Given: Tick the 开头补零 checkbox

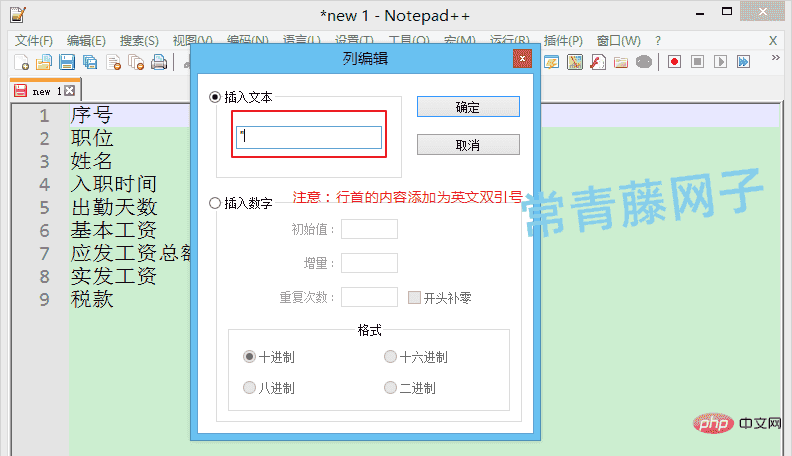Looking at the screenshot, I should coord(414,297).
